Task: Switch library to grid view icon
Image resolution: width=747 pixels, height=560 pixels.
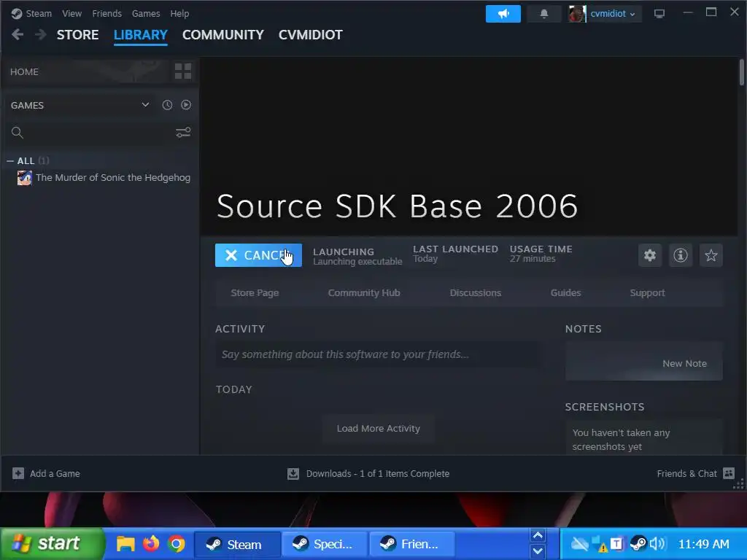Action: pos(183,71)
